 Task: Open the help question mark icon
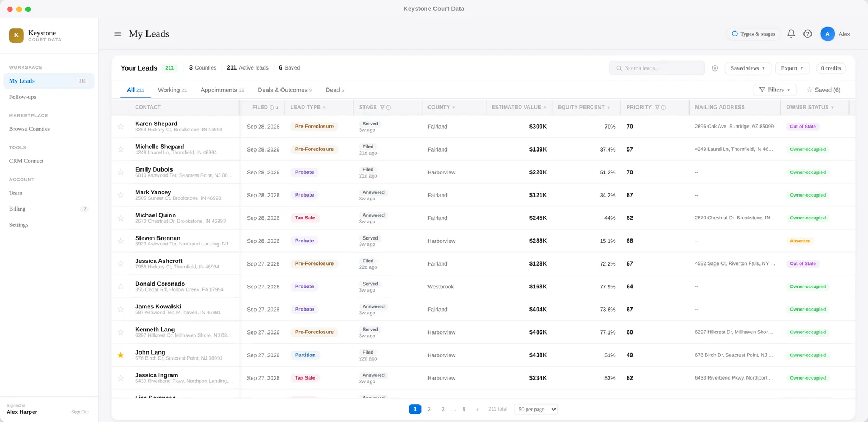[808, 34]
